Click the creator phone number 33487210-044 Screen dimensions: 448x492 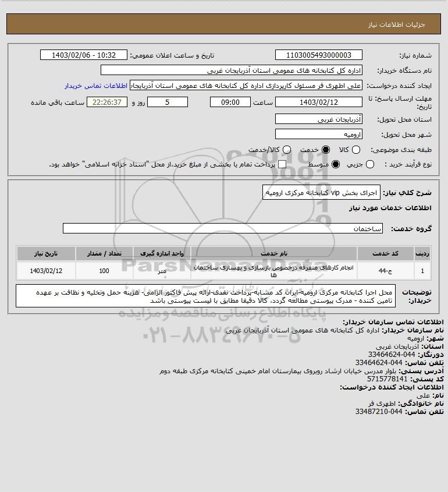[x=379, y=412]
